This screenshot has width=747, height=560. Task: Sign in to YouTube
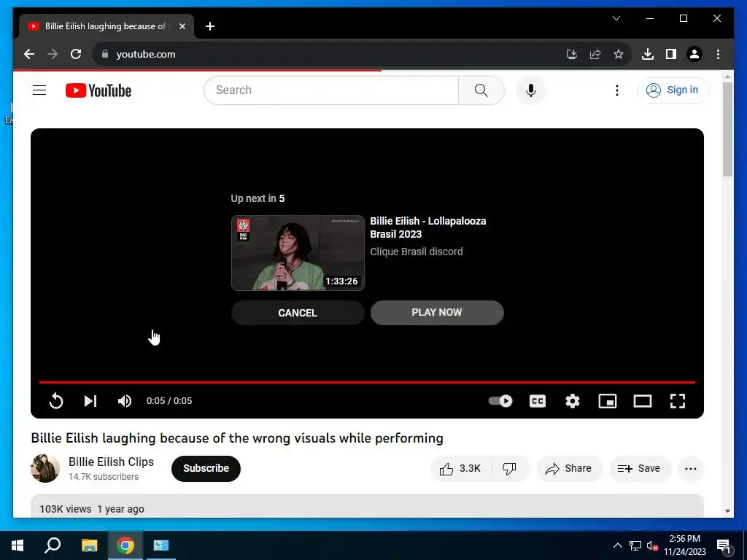coord(673,90)
